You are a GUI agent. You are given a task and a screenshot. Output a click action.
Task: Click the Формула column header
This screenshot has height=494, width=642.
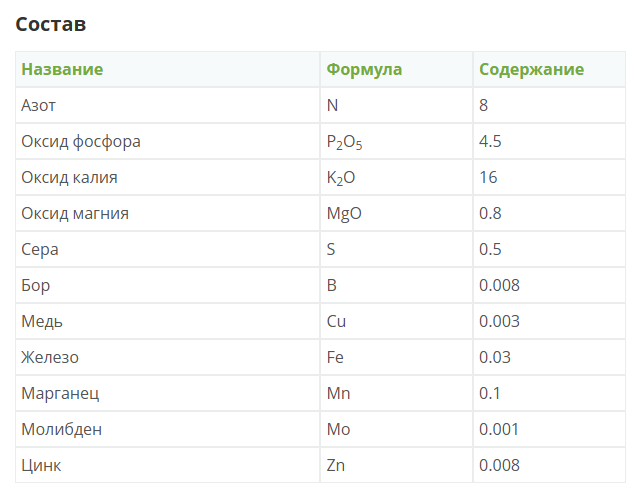364,69
